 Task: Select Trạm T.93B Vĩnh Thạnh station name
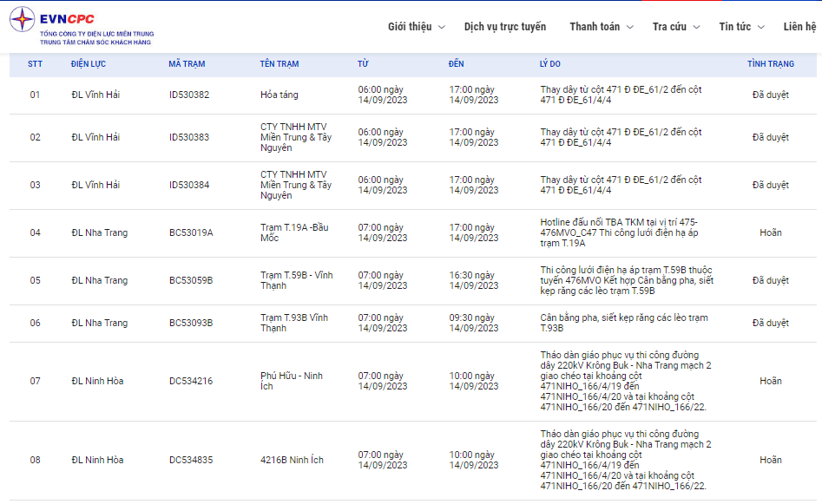294,323
